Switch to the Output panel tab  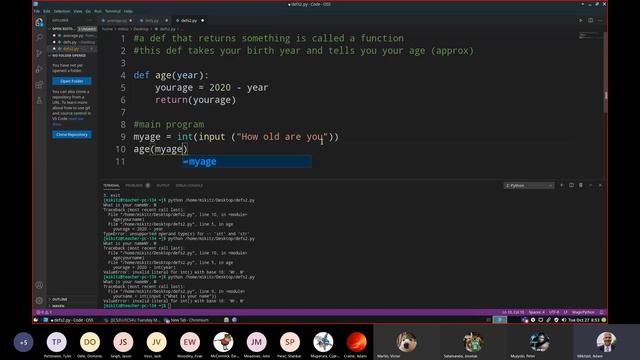(x=163, y=185)
